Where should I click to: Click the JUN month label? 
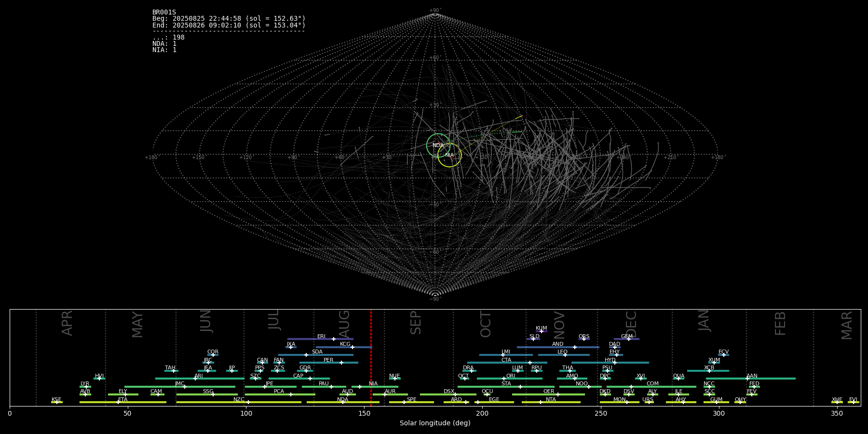tap(206, 321)
